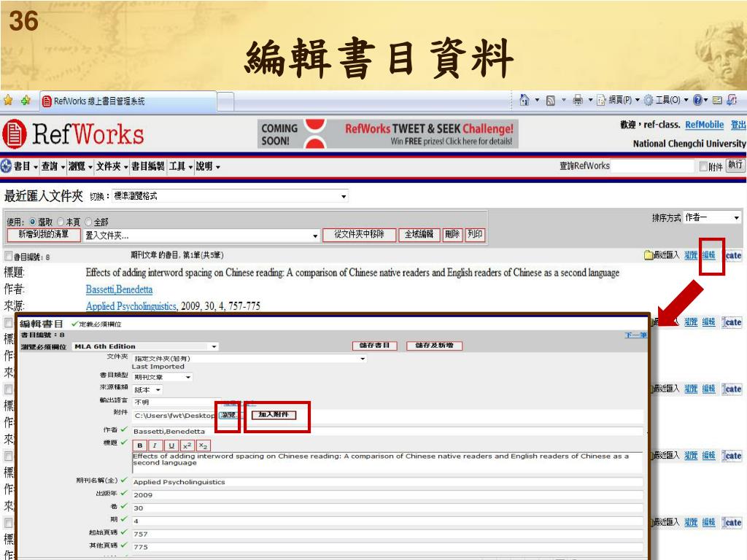Viewport: 747px width, 560px height.
Task: Select the 本頁 radio button
Action: pyautogui.click(x=61, y=222)
